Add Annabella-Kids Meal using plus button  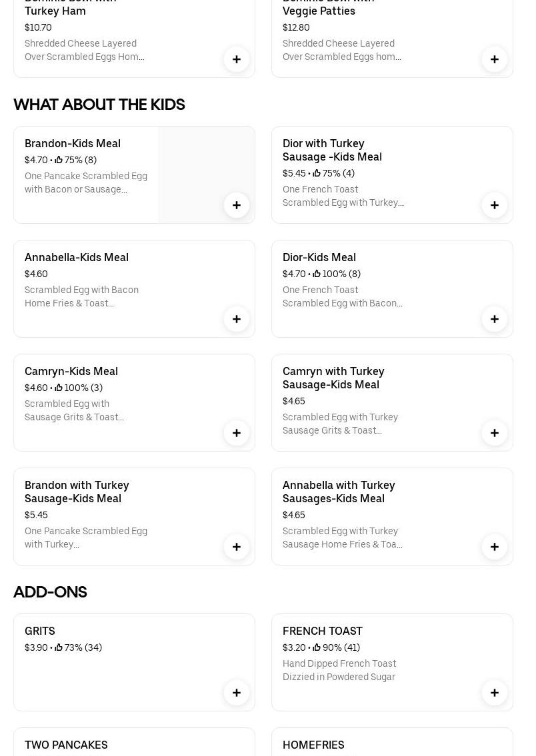click(237, 319)
